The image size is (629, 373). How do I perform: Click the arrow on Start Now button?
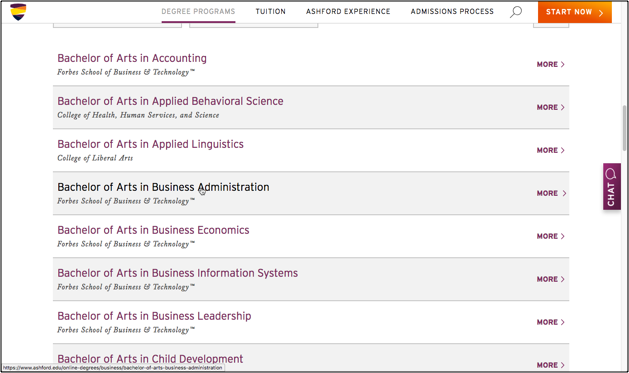(x=601, y=13)
